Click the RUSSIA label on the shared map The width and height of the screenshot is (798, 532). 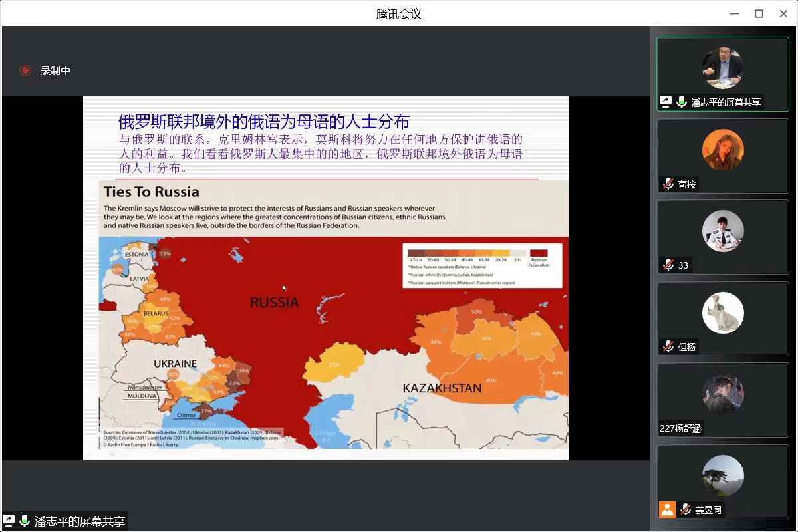[274, 303]
